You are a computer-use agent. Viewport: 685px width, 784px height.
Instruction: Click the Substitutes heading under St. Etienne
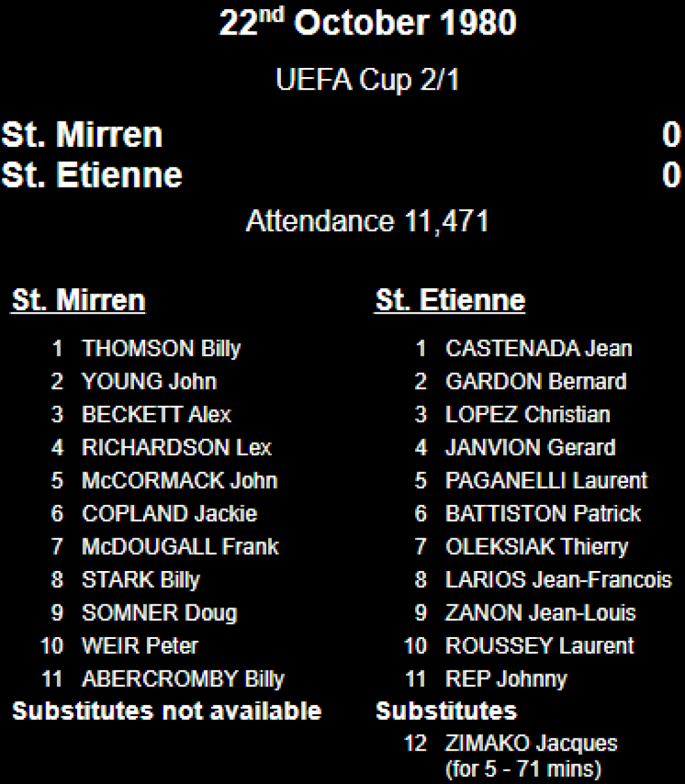tap(446, 711)
